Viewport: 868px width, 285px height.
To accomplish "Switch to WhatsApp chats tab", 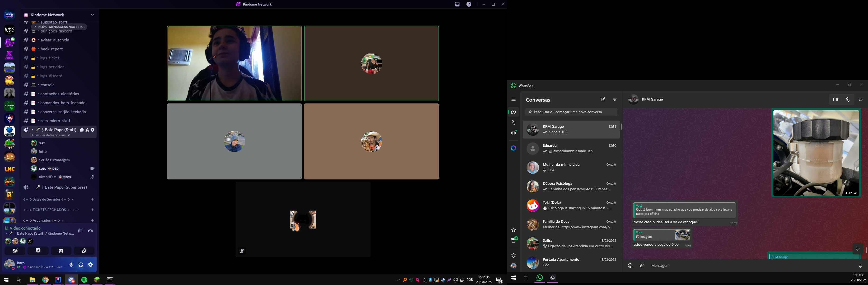I will pyautogui.click(x=513, y=112).
